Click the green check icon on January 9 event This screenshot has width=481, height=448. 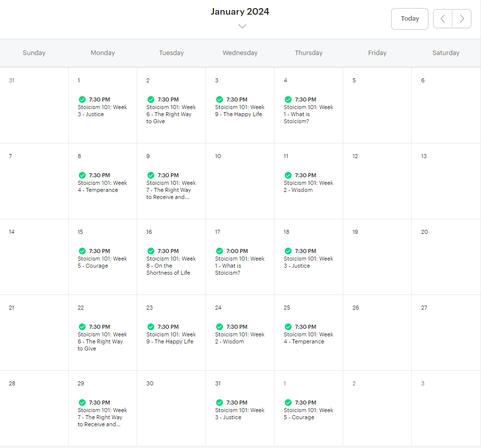(151, 175)
